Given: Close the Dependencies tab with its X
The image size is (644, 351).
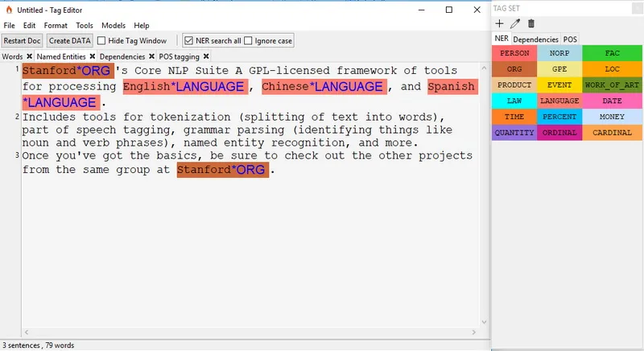Looking at the screenshot, I should 151,56.
